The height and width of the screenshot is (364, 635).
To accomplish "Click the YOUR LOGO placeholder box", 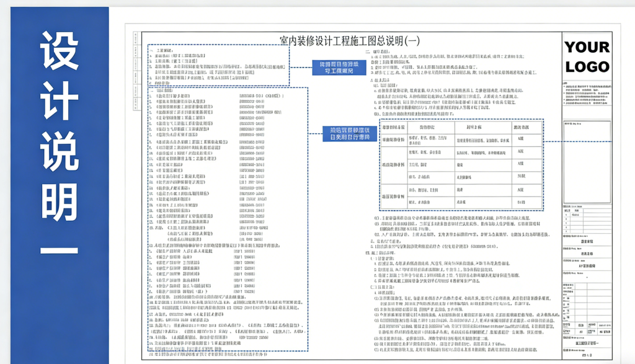I will click(587, 56).
